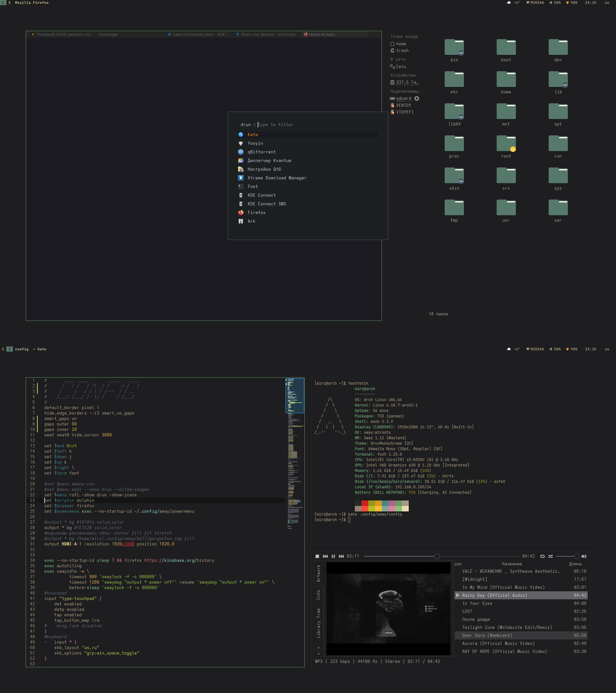Image resolution: width=616 pixels, height=693 pixels.
Task: Sort playlist by the Длина column header
Action: click(575, 564)
